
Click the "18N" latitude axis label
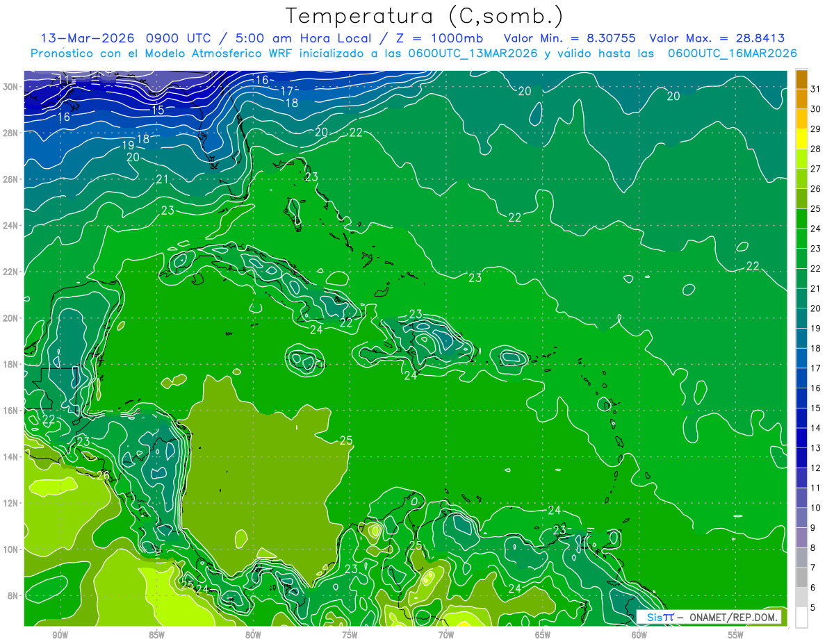tap(10, 364)
